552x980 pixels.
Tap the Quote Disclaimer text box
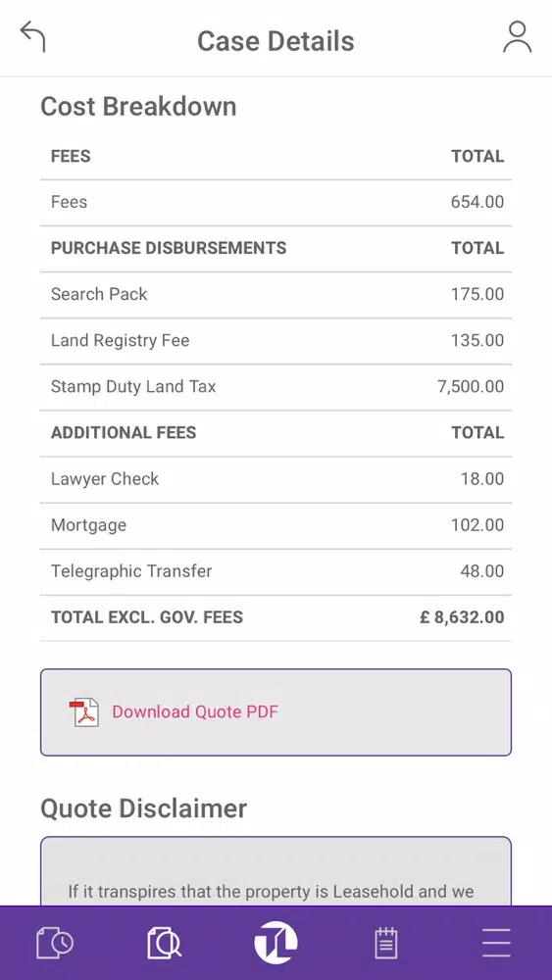point(276,871)
